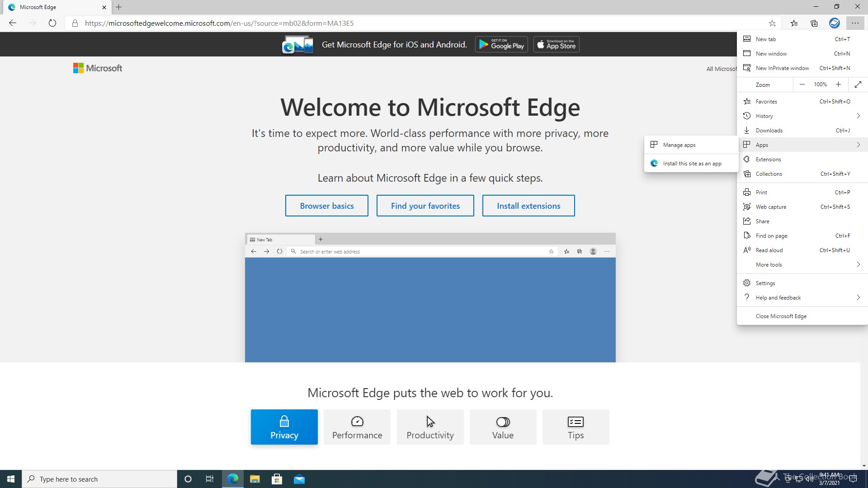
Task: Click Install this site as an app
Action: (x=691, y=164)
